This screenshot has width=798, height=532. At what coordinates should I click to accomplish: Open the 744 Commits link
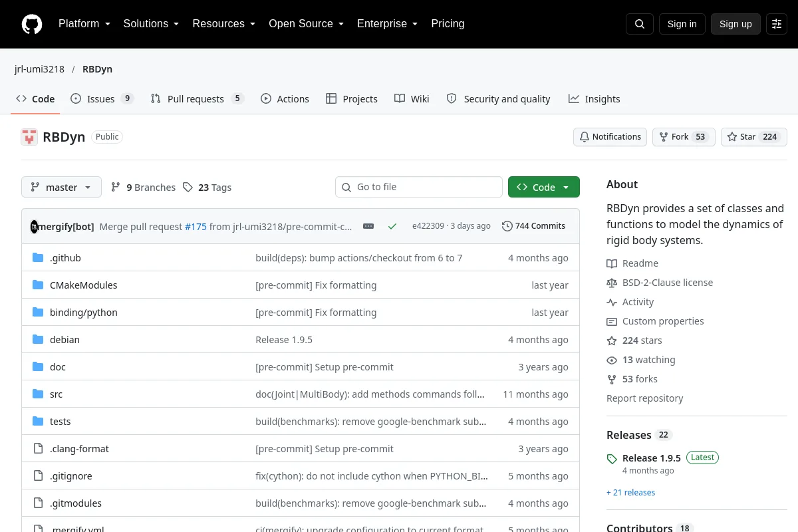click(534, 226)
